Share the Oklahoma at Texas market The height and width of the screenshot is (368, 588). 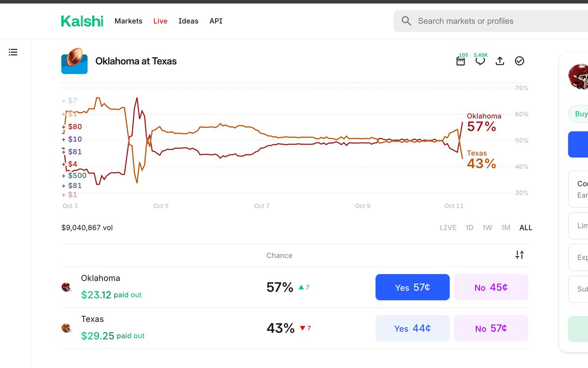click(x=500, y=61)
